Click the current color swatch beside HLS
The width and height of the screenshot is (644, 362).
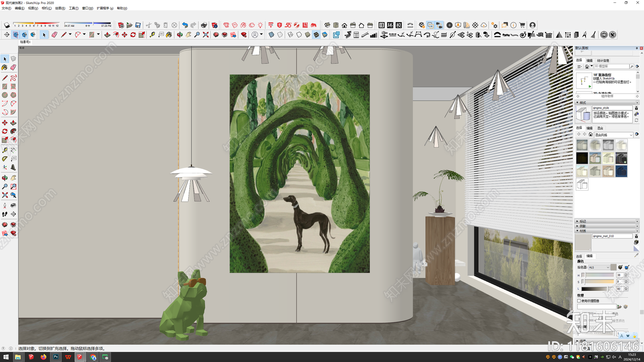point(613,267)
